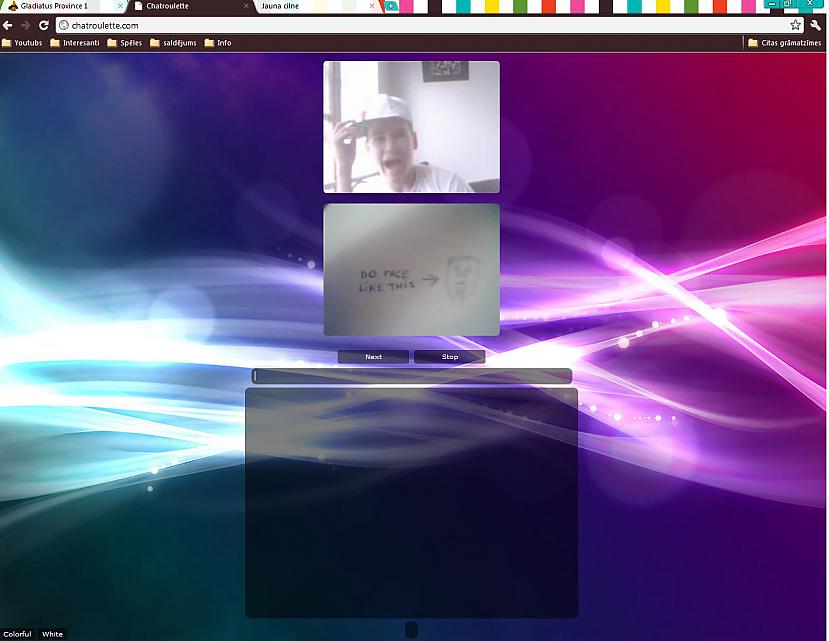This screenshot has height=641, width=829.
Task: Close the Chatroulette tab
Action: 246,6
